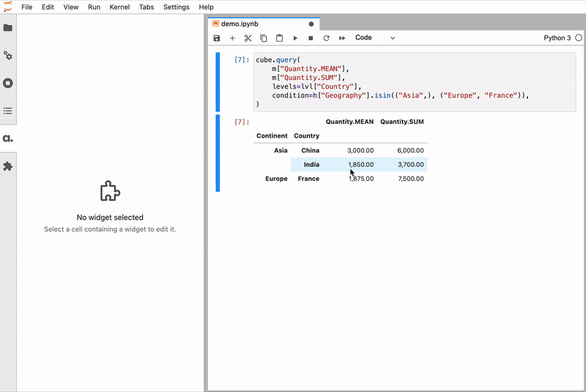Open the running kernels sidebar panel
586x392 pixels.
(8, 83)
